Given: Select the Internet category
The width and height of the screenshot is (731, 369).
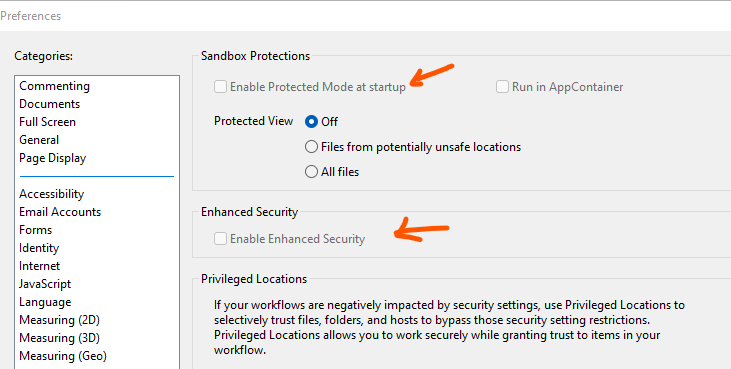Looking at the screenshot, I should [40, 266].
